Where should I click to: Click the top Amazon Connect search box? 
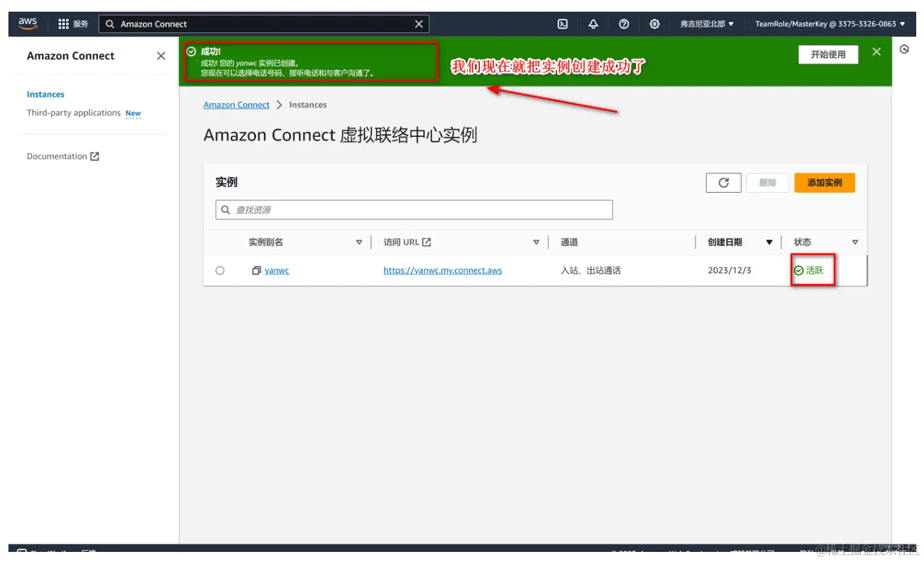point(264,24)
